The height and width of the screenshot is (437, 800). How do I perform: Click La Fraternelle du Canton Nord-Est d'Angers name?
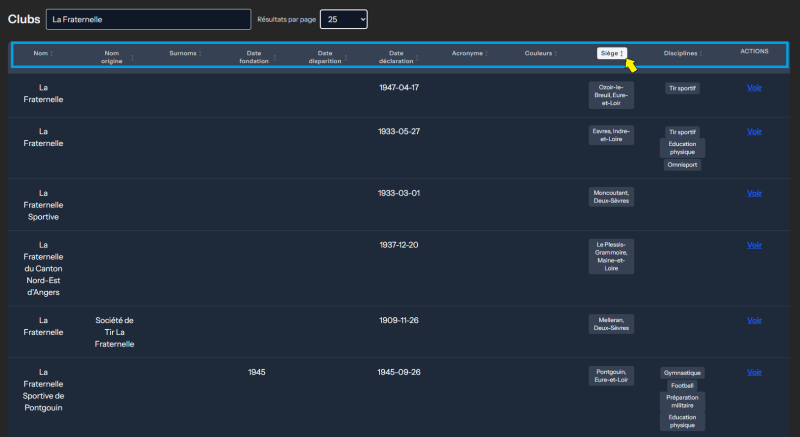click(x=43, y=269)
